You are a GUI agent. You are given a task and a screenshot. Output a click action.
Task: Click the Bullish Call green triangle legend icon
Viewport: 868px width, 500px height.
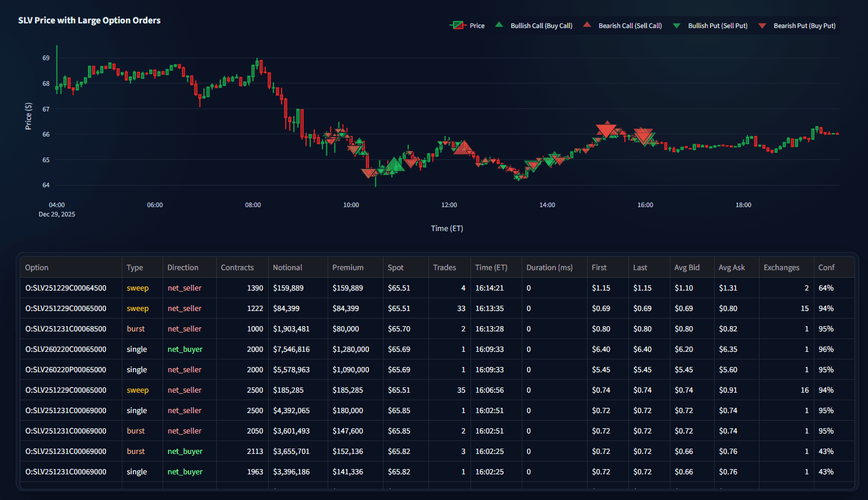[498, 25]
